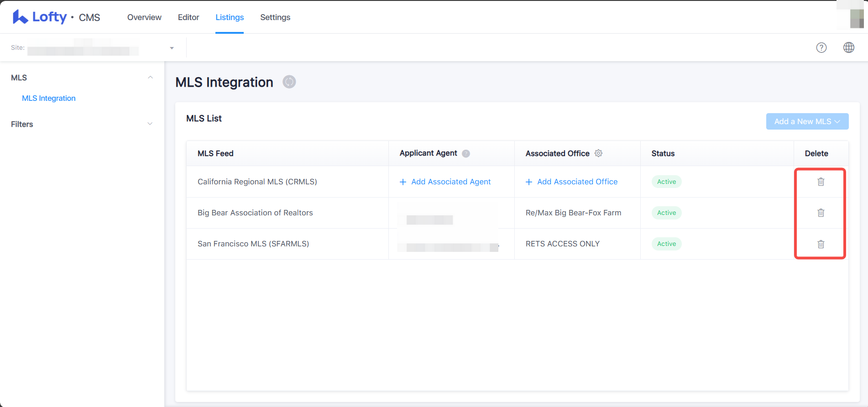Click the globe language icon

pyautogui.click(x=849, y=47)
